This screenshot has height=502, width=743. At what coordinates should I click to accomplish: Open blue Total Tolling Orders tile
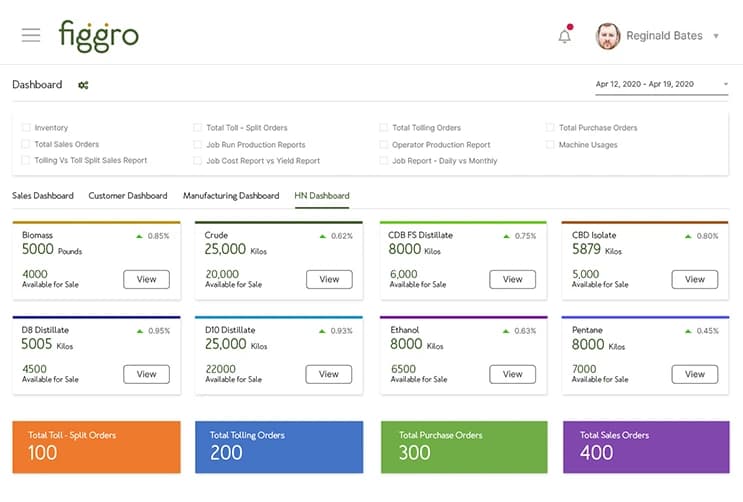coord(279,447)
